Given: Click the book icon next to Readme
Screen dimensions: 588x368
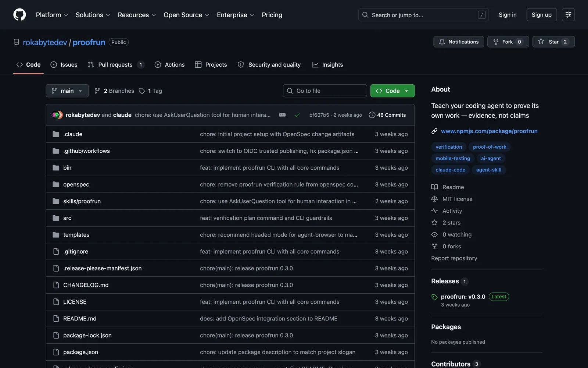Looking at the screenshot, I should click(434, 187).
